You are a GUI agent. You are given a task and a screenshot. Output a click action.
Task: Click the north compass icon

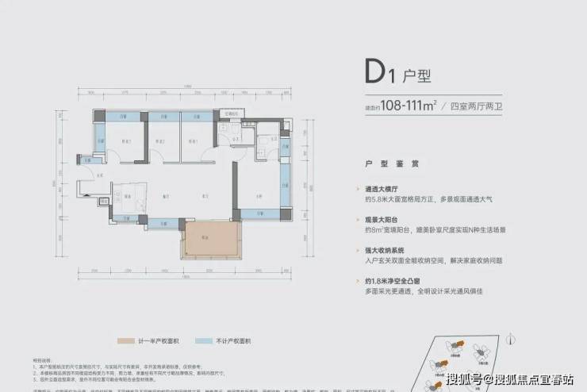pyautogui.click(x=511, y=339)
